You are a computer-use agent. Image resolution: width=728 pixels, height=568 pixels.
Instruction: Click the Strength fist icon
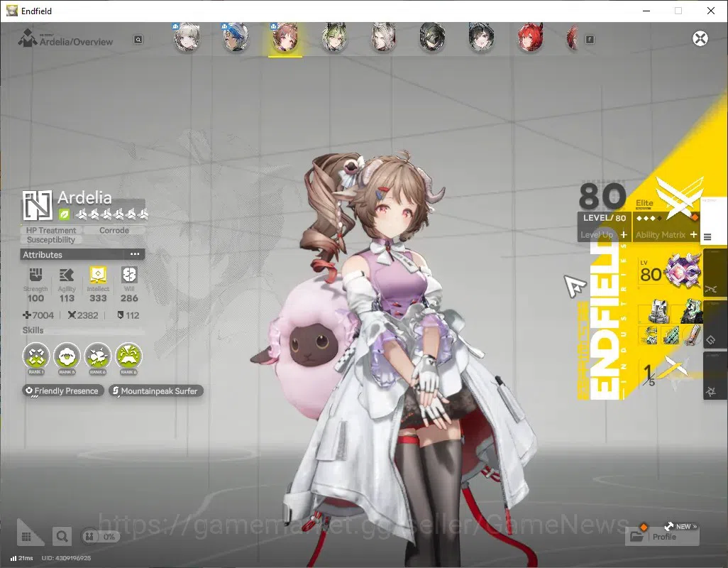35,275
